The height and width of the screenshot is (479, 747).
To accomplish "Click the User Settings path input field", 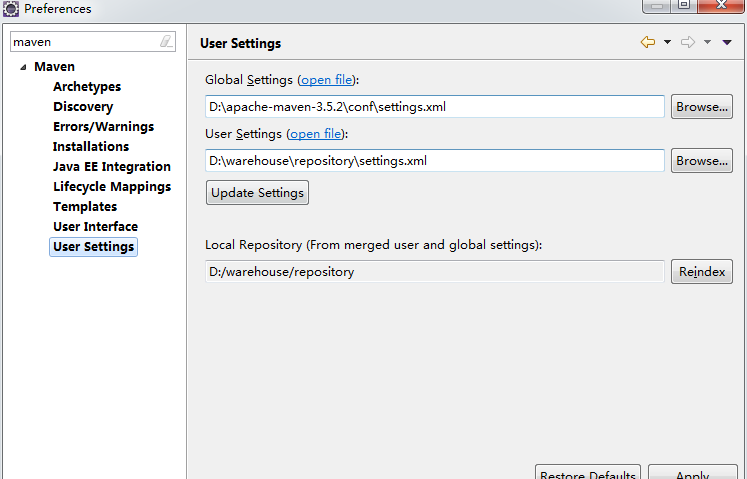I will 434,161.
